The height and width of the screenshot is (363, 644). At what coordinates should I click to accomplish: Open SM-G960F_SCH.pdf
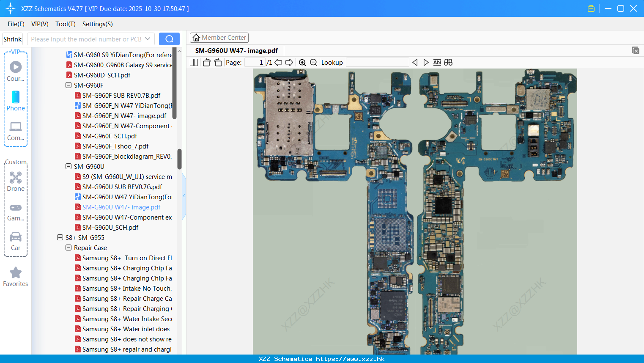(x=110, y=136)
